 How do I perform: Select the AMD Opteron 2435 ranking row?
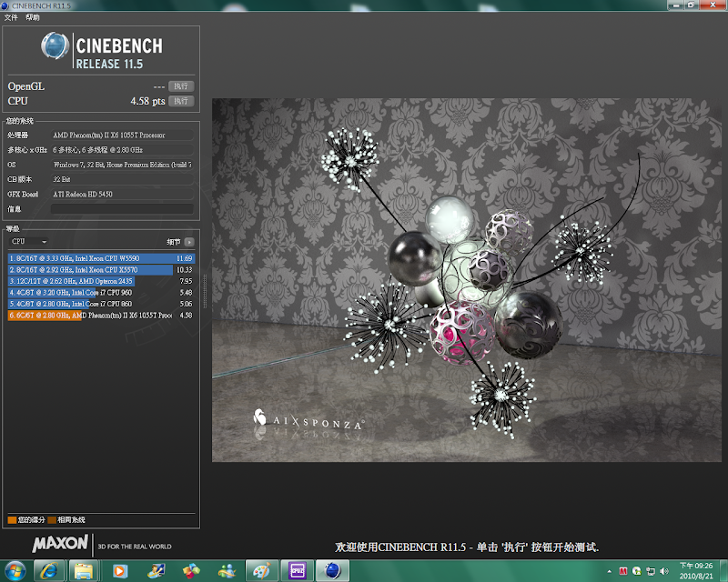pos(101,281)
